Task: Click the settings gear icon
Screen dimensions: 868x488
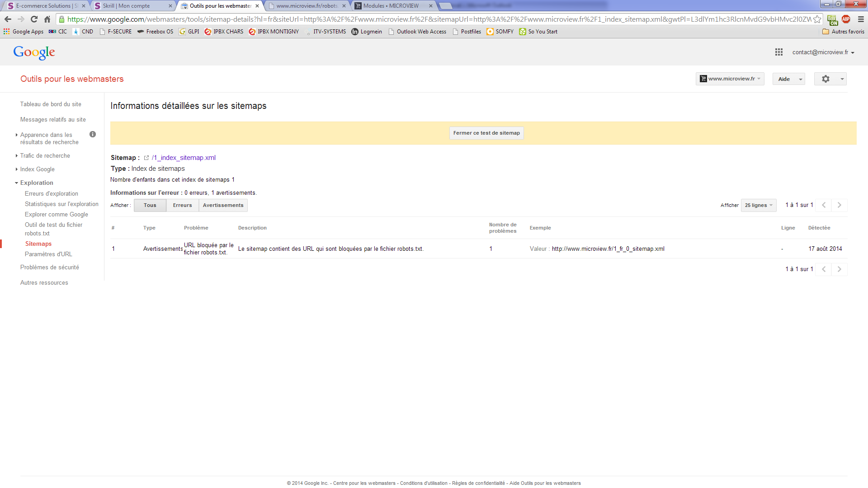Action: [826, 79]
